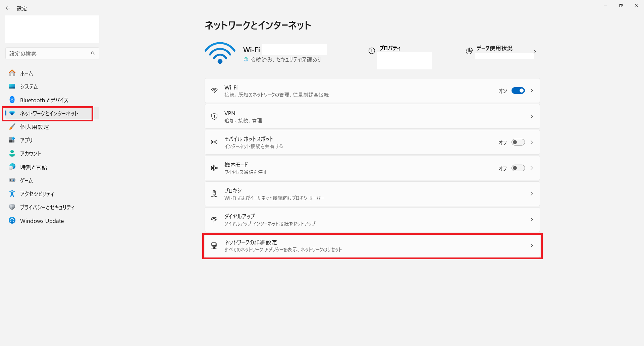
Task: Open プロパティ link for Wi-Fi
Action: point(390,48)
